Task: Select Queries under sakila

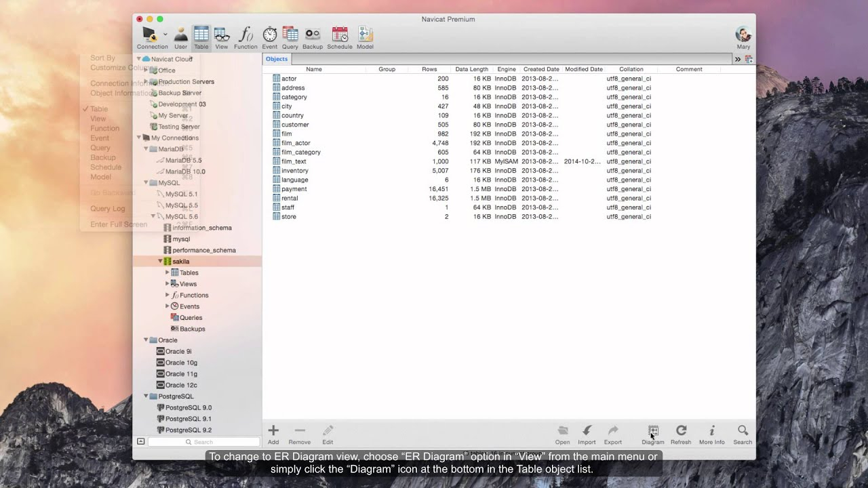Action: [186, 318]
